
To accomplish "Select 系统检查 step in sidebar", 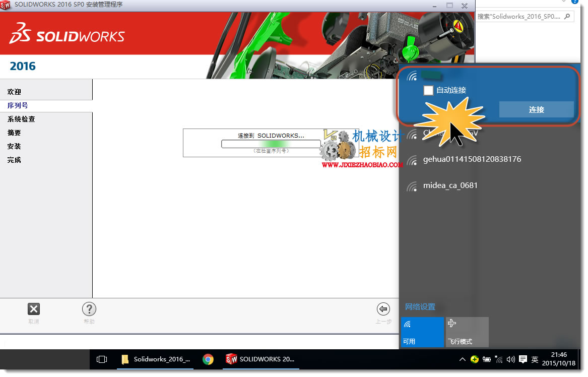I will pos(21,119).
